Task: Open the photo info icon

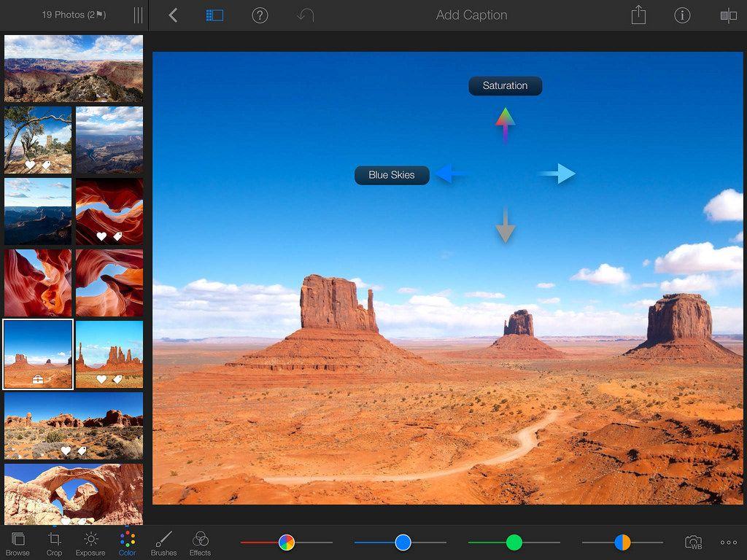Action: tap(682, 15)
